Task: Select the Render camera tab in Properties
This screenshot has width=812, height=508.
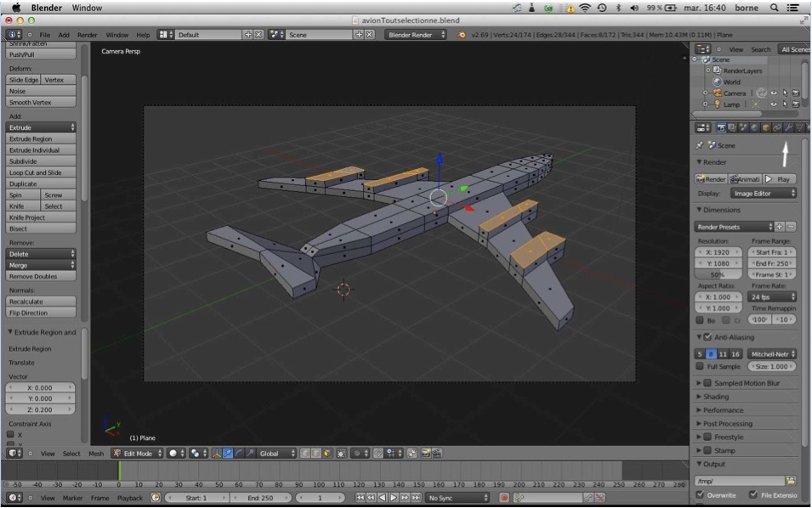Action: 720,127
